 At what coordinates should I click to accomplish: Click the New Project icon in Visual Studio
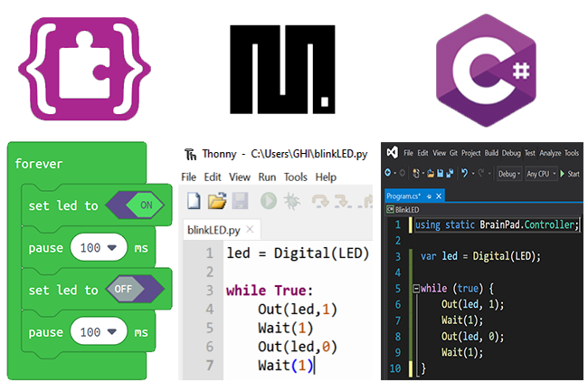(x=416, y=173)
